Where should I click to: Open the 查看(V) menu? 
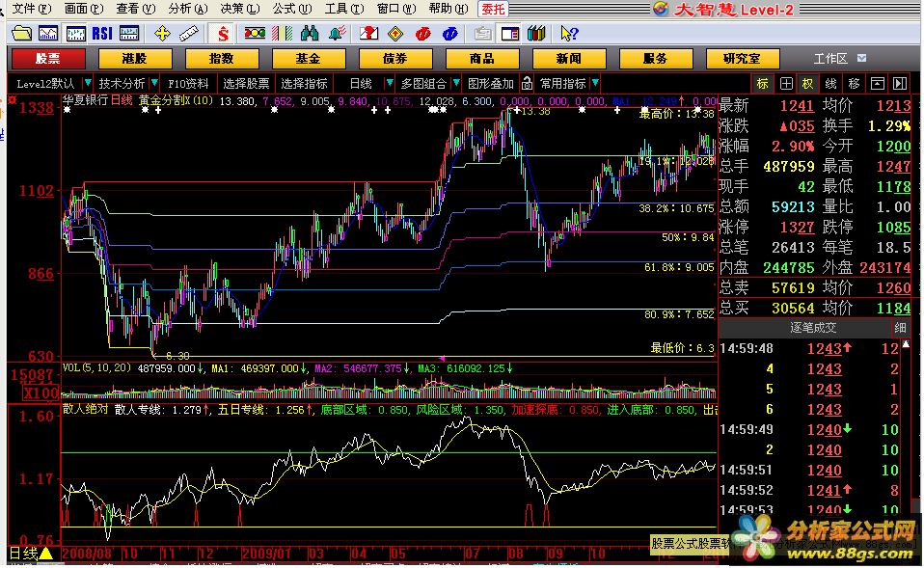pyautogui.click(x=136, y=9)
